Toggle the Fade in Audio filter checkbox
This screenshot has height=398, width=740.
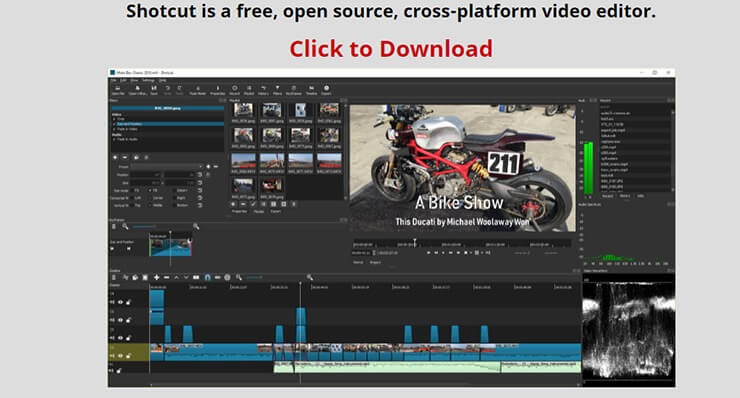(114, 139)
